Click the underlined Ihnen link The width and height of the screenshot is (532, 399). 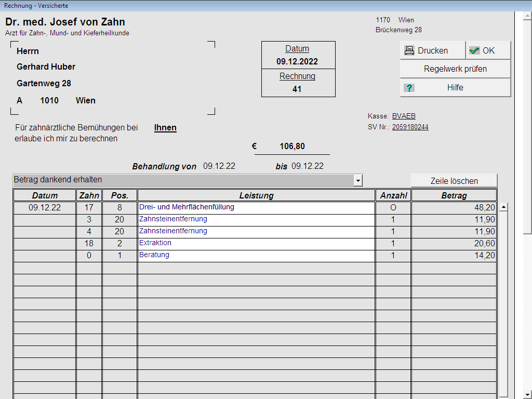click(x=165, y=128)
